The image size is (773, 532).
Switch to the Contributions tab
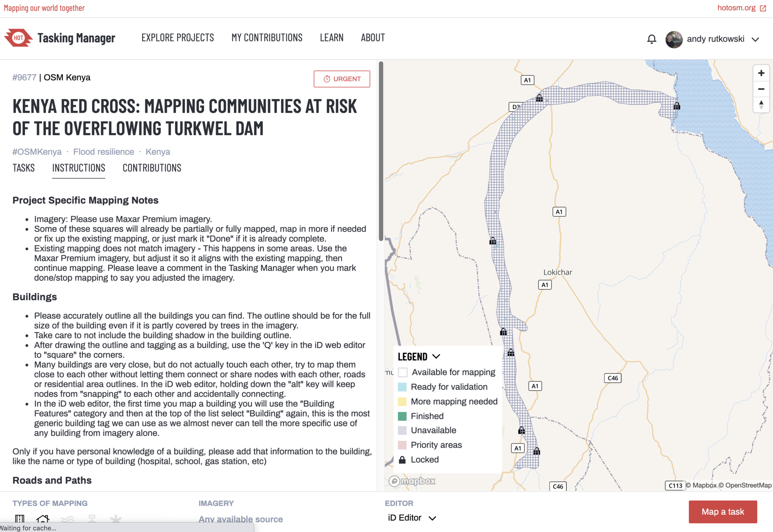pyautogui.click(x=152, y=168)
